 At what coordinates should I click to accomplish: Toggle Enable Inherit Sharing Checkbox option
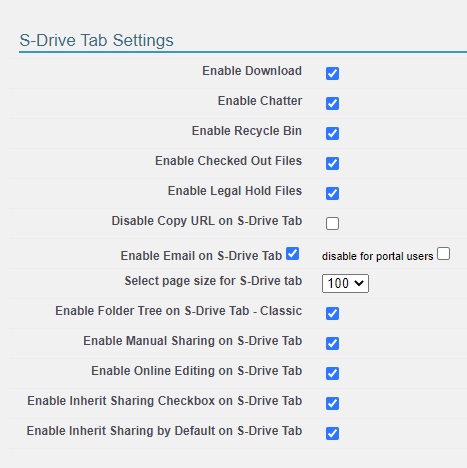click(332, 403)
